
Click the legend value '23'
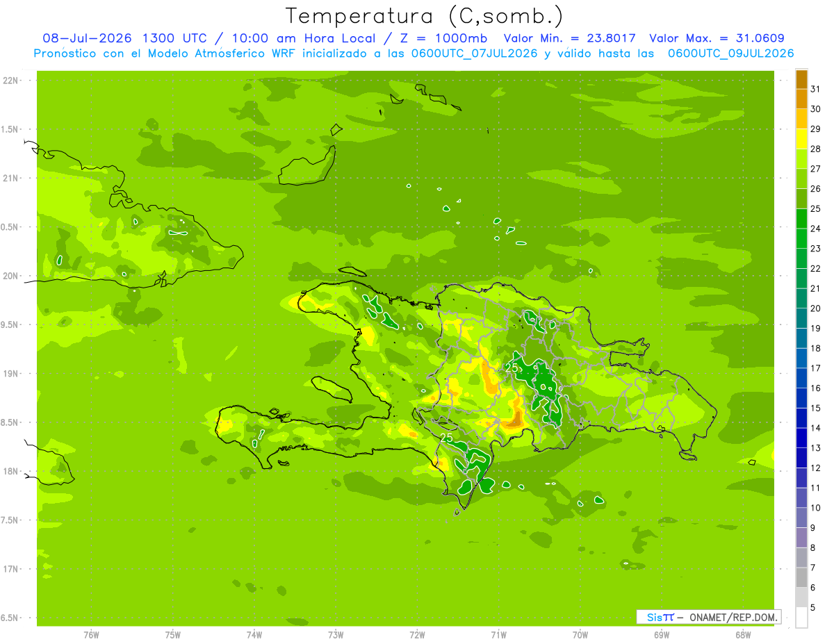(x=816, y=249)
